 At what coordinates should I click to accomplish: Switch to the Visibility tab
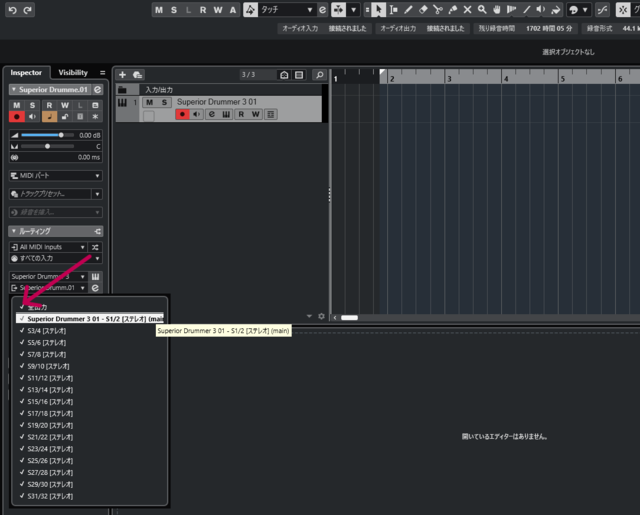click(72, 73)
